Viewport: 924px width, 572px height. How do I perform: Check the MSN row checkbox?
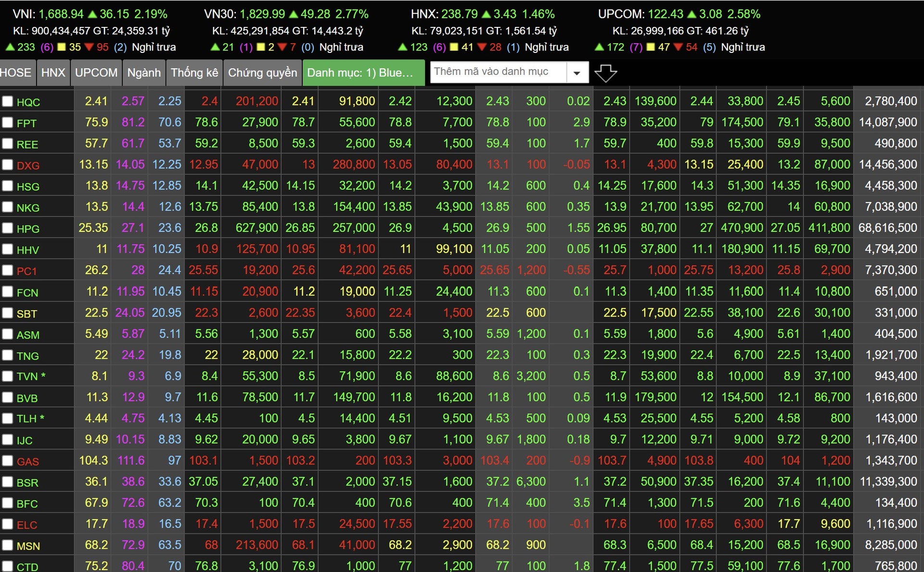7,546
